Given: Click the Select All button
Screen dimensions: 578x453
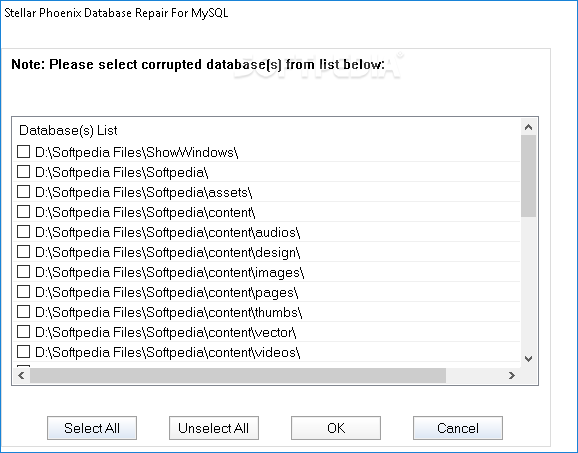Looking at the screenshot, I should (x=92, y=428).
